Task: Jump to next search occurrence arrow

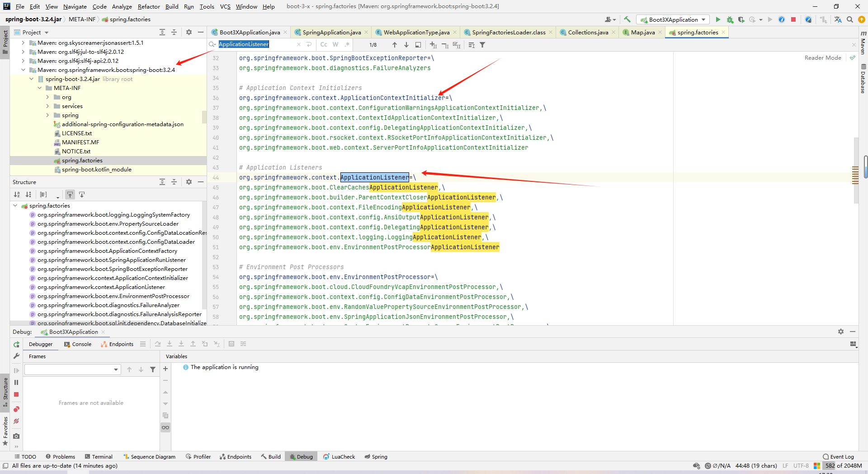Action: point(406,45)
